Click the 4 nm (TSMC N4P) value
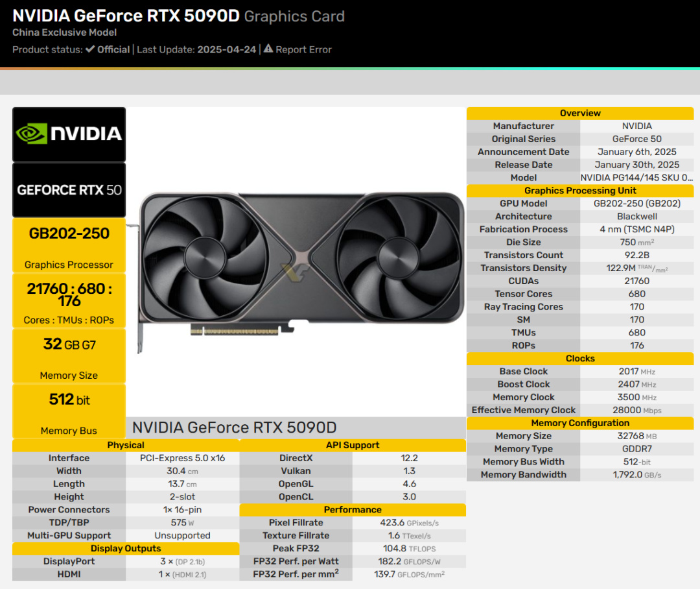Image resolution: width=700 pixels, height=589 pixels. point(637,229)
